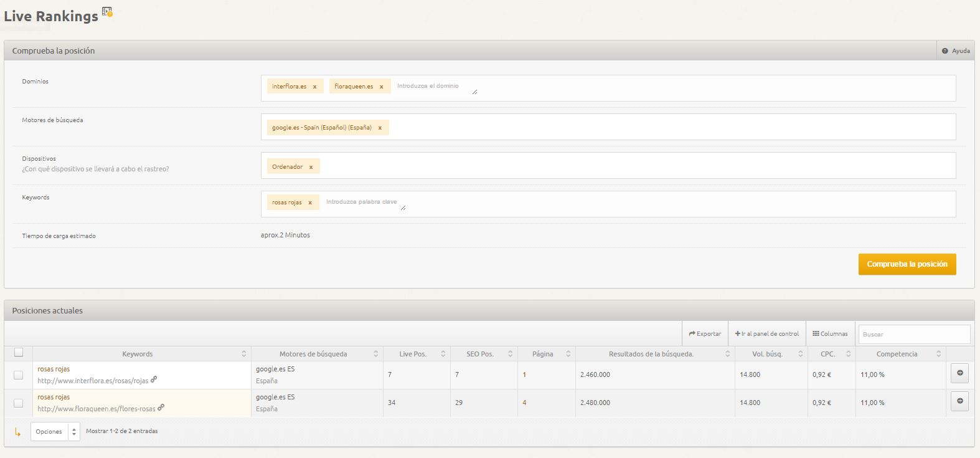Click the 'Introduzca el dominio' input field
The width and height of the screenshot is (980, 458).
click(x=436, y=87)
